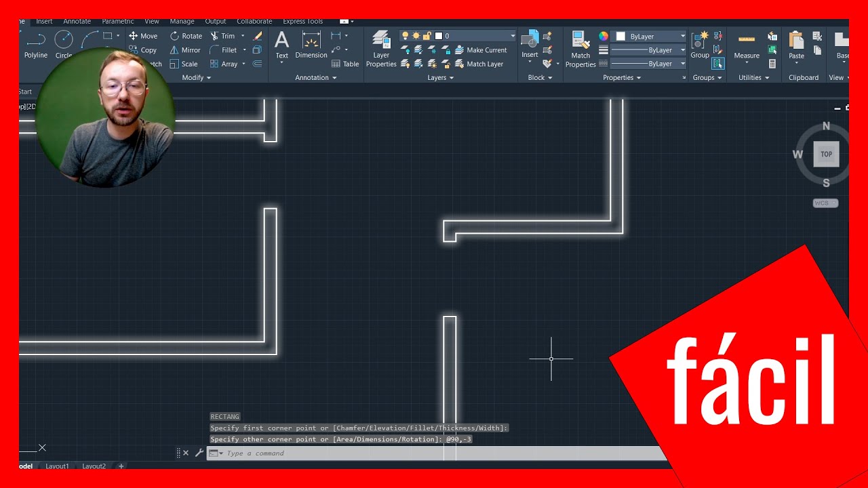The image size is (868, 488).
Task: Open the Manage ribbon tab
Action: 182,22
